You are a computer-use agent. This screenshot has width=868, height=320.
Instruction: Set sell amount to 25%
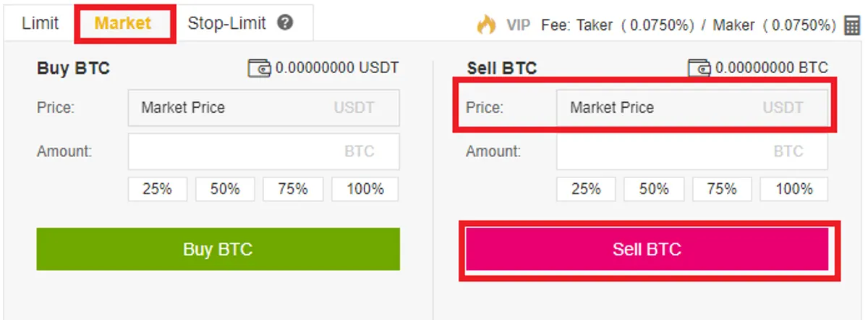[x=586, y=189]
